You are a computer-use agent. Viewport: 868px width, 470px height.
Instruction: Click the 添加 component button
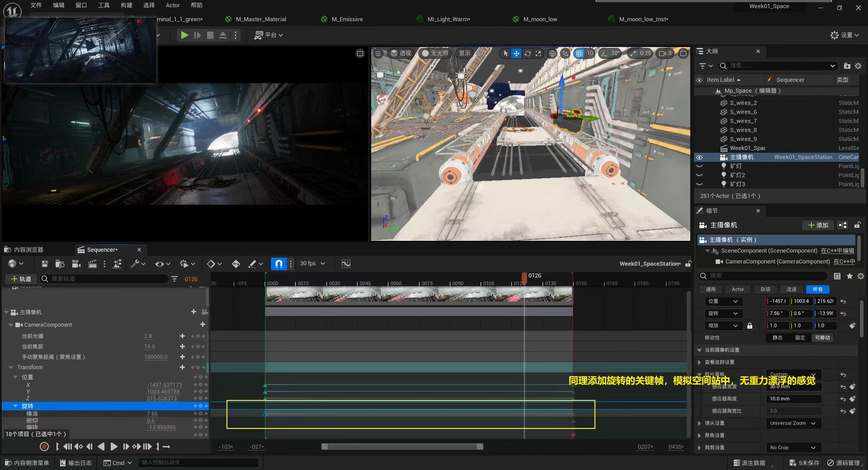tap(818, 225)
